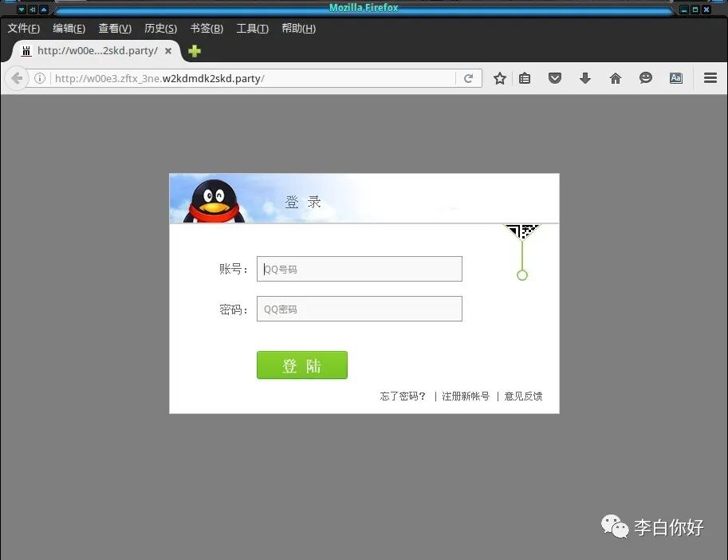Click the window menu button in title bar
Viewport: 728px width, 560px height.
[x=22, y=10]
